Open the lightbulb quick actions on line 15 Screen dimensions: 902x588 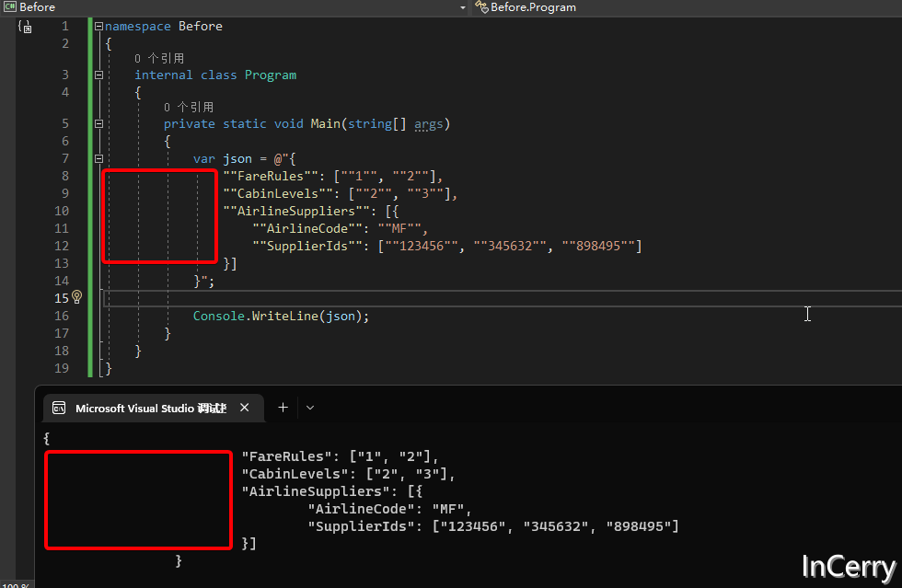click(75, 297)
